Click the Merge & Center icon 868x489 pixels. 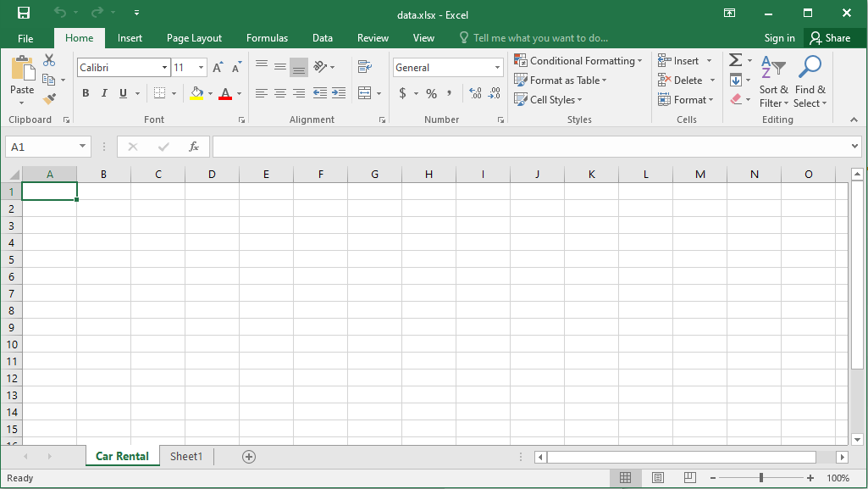[x=364, y=93]
